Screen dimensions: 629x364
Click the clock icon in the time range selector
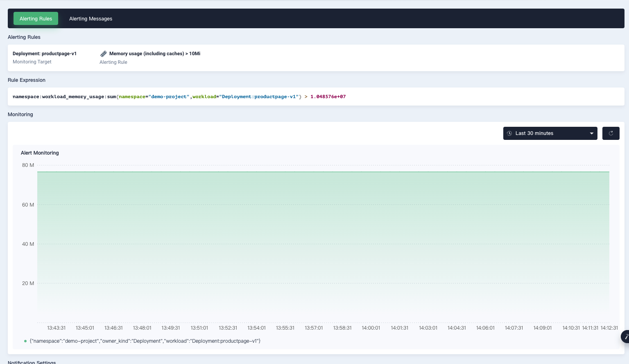[509, 133]
